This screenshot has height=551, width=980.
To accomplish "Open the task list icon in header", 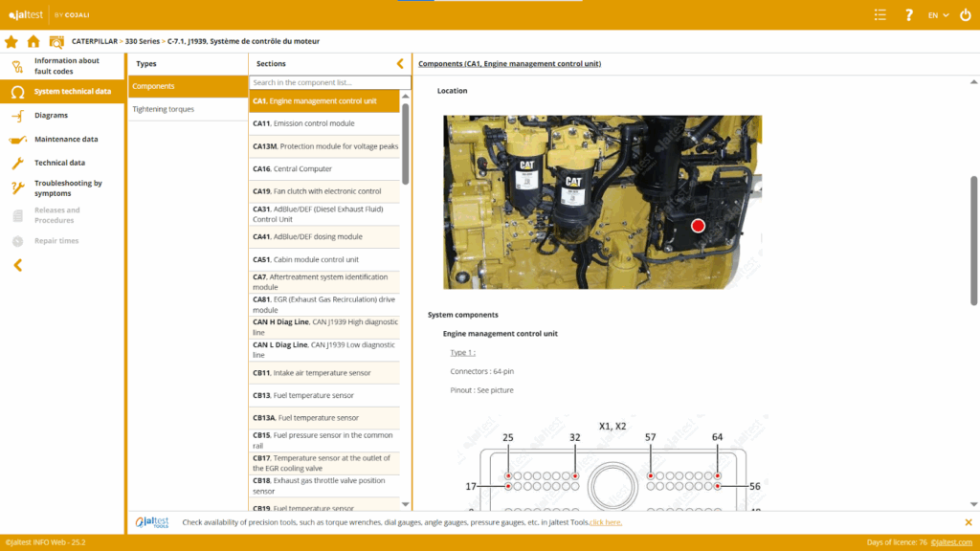I will pos(880,14).
